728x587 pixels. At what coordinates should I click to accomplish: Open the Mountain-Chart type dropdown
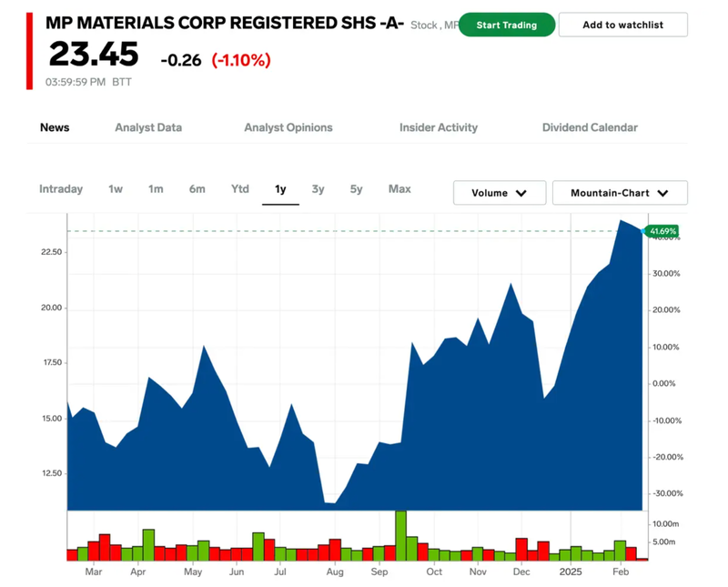pos(620,193)
